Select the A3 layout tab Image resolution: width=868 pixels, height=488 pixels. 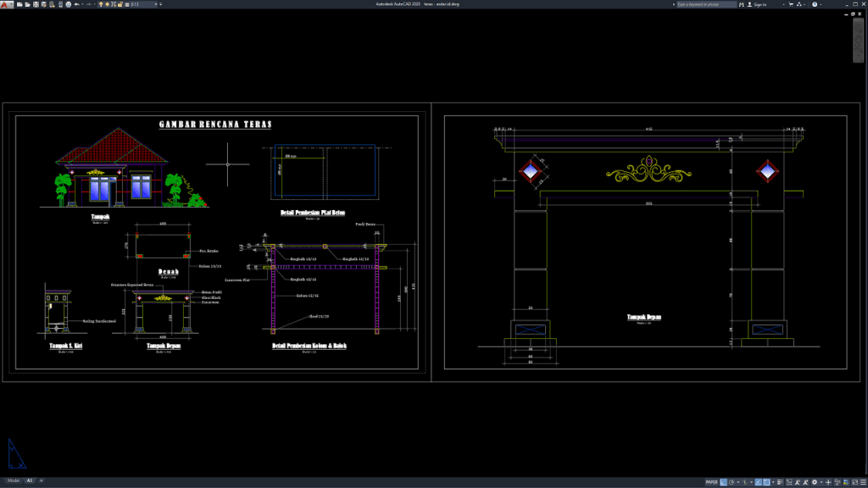point(30,480)
